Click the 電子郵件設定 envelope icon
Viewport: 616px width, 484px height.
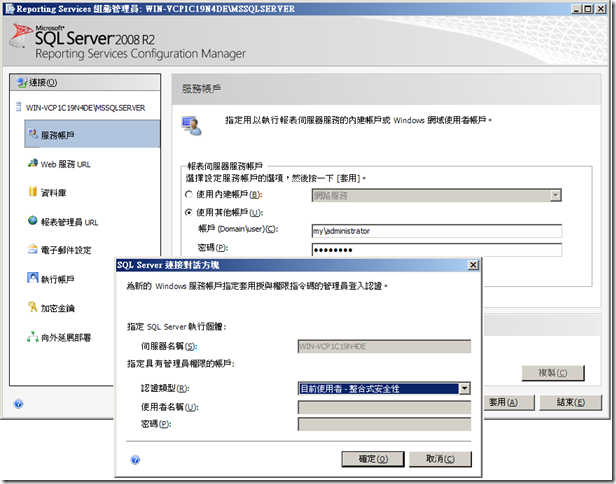(x=33, y=249)
